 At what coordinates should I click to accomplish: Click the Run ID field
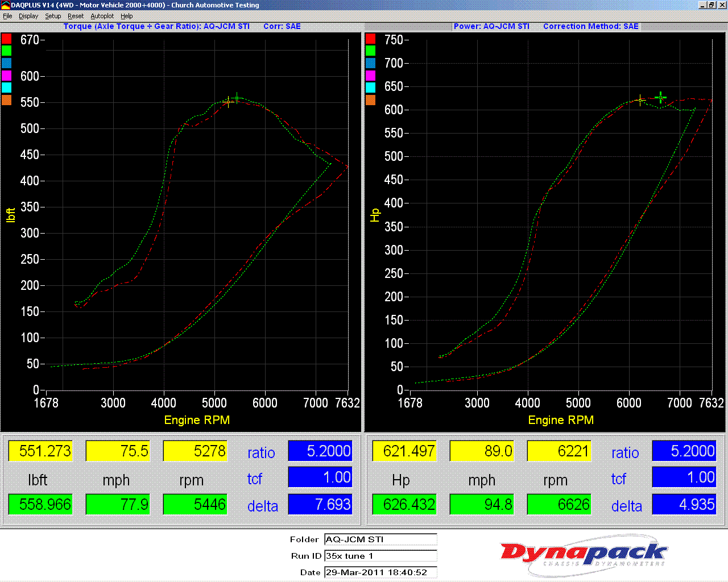380,556
